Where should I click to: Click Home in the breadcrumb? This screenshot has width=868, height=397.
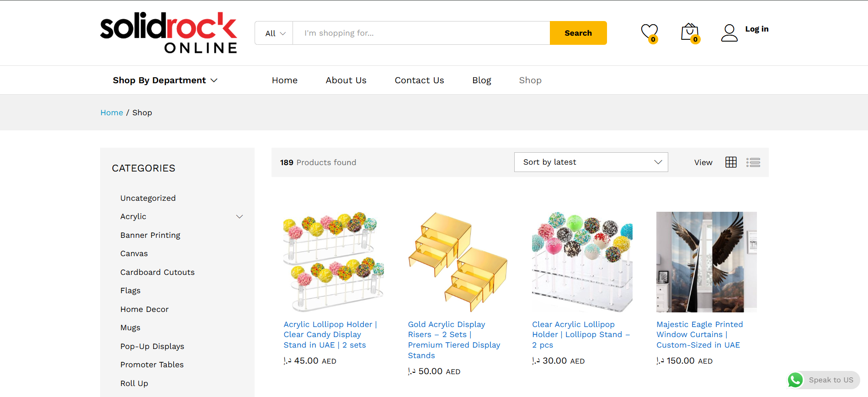point(112,113)
